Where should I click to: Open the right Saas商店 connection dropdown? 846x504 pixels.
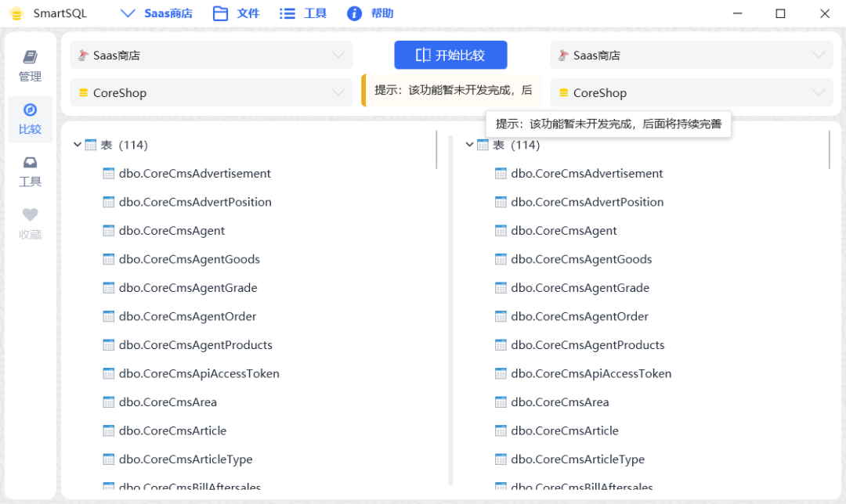point(692,55)
